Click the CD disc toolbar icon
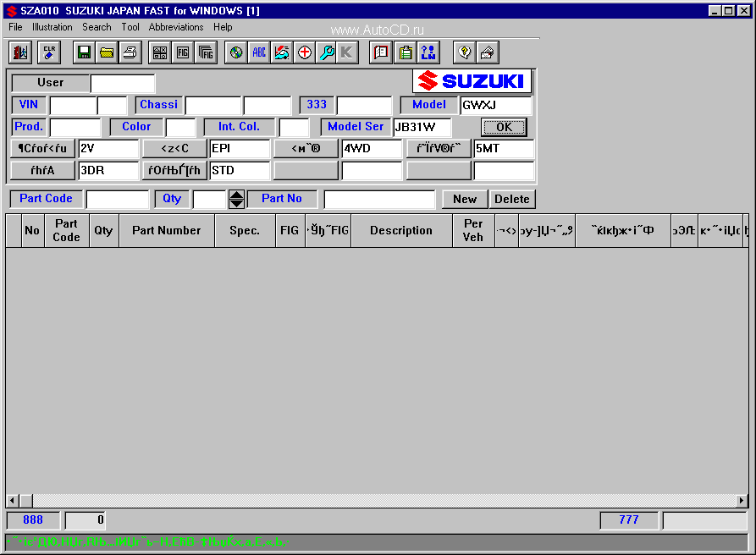Viewport: 756px width, 555px height. coord(235,52)
